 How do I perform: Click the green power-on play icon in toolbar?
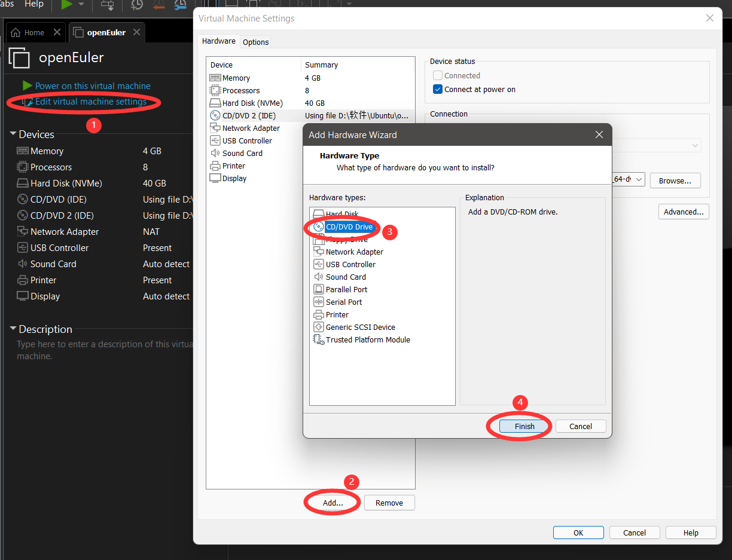click(66, 5)
